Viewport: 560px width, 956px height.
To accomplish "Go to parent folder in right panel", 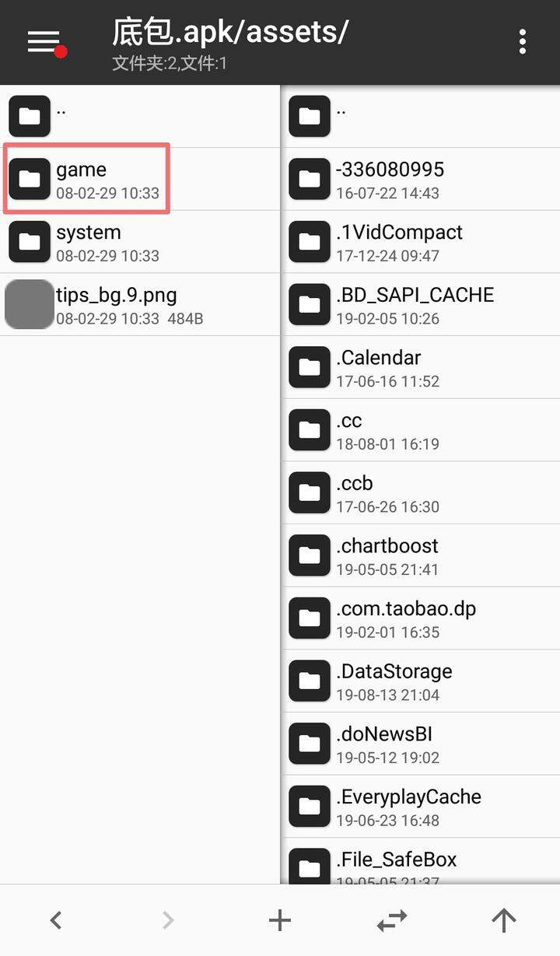I will tap(421, 116).
